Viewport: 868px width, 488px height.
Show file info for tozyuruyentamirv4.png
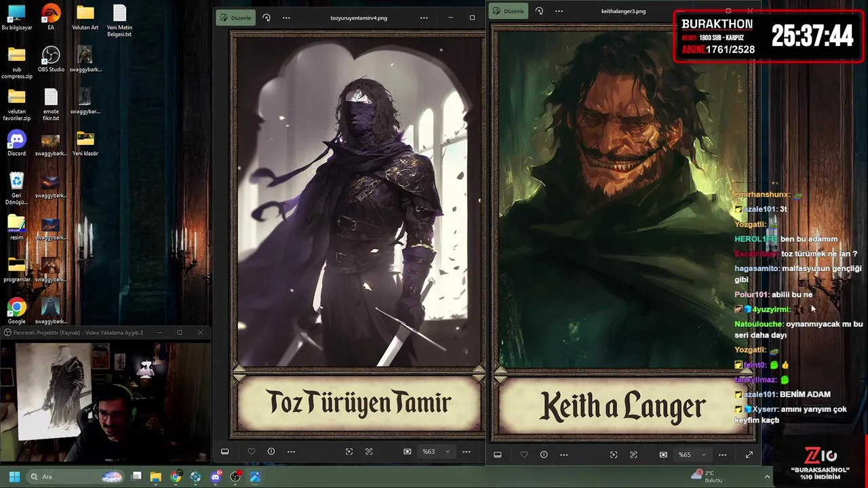click(x=271, y=451)
